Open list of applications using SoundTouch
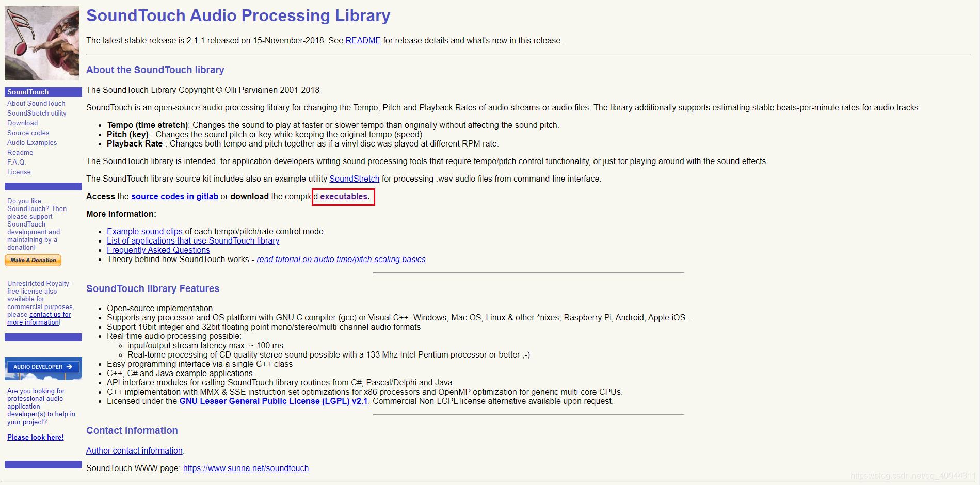This screenshot has width=980, height=485. [x=193, y=241]
